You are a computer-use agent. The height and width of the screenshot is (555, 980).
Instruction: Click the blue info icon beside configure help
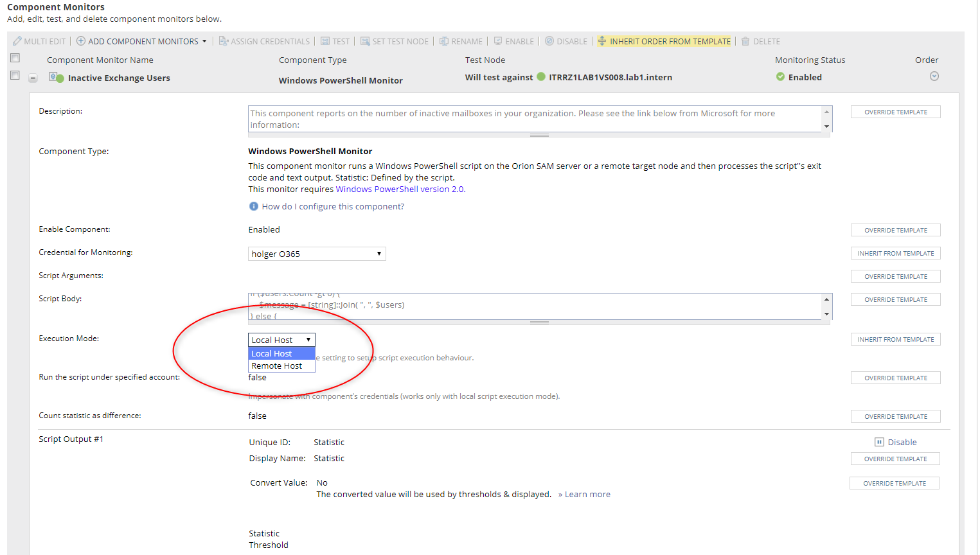(x=253, y=206)
